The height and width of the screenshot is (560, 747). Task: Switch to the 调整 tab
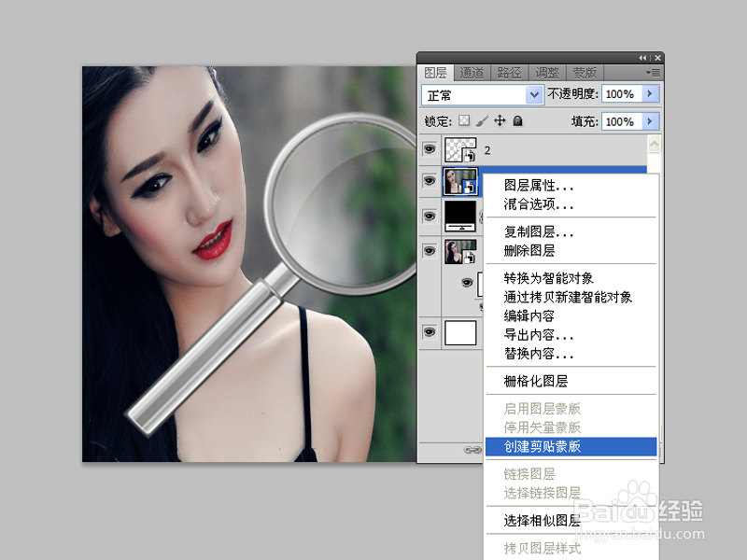point(547,73)
